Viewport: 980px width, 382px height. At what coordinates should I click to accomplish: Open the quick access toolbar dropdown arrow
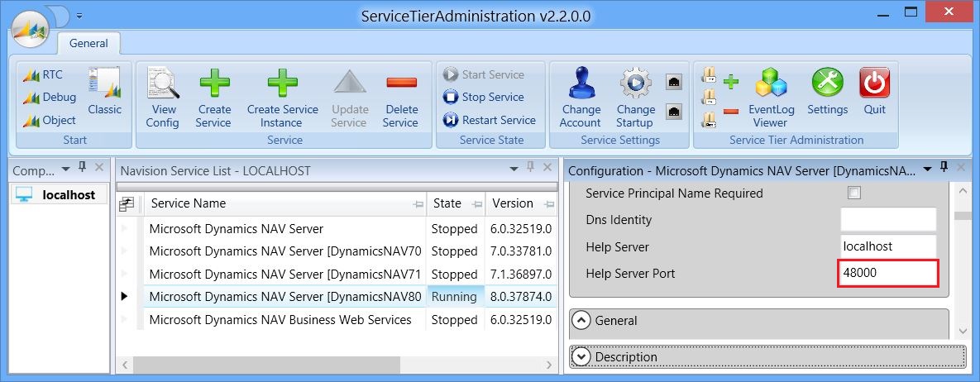click(x=79, y=16)
